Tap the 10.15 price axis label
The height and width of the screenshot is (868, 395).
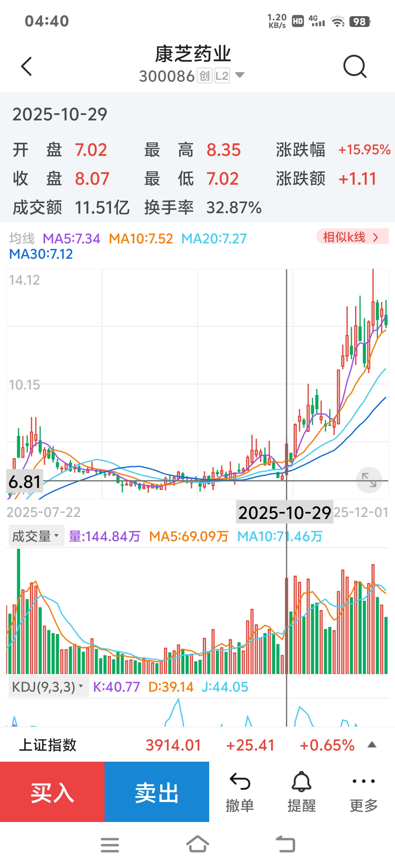tap(24, 385)
